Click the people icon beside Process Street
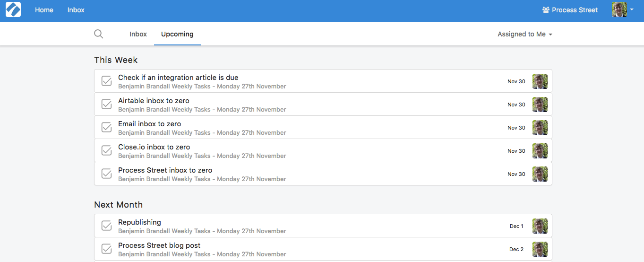644x262 pixels. [x=546, y=10]
